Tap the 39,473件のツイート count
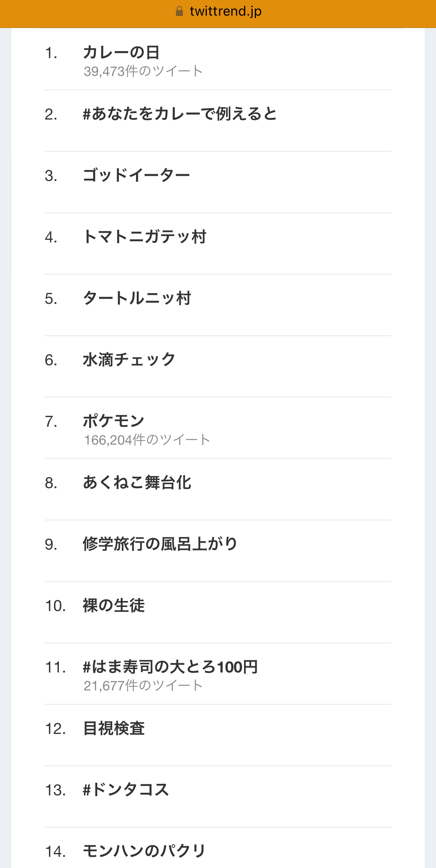Viewport: 436px width, 868px height. click(143, 71)
